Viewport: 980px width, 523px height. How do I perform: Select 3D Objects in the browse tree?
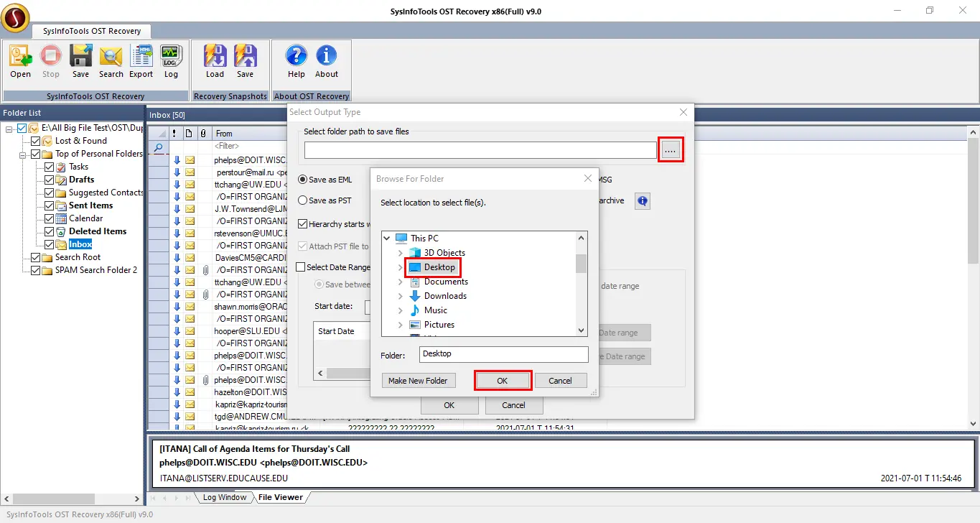click(x=444, y=253)
